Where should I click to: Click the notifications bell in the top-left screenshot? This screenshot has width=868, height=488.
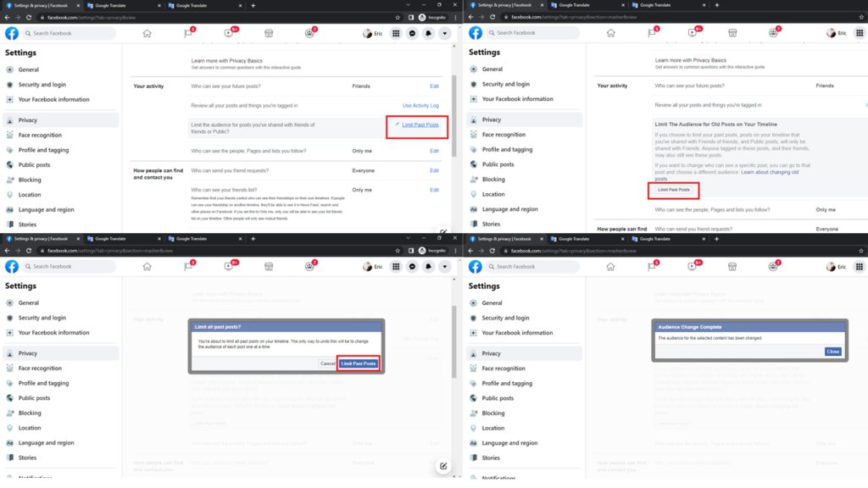(x=428, y=34)
